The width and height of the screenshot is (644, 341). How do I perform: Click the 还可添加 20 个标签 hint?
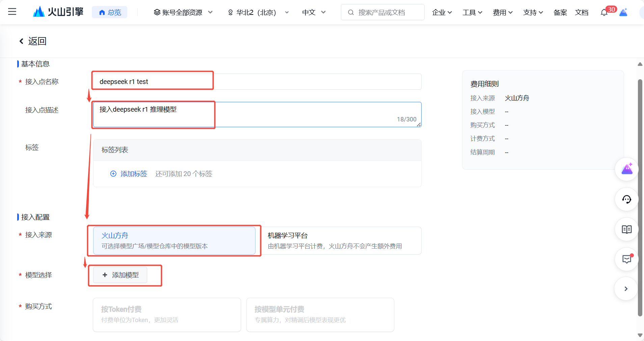click(x=184, y=174)
